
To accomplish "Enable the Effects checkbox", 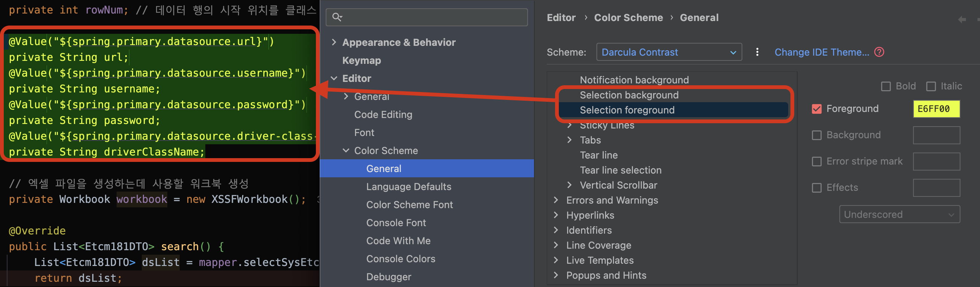I will tap(816, 188).
